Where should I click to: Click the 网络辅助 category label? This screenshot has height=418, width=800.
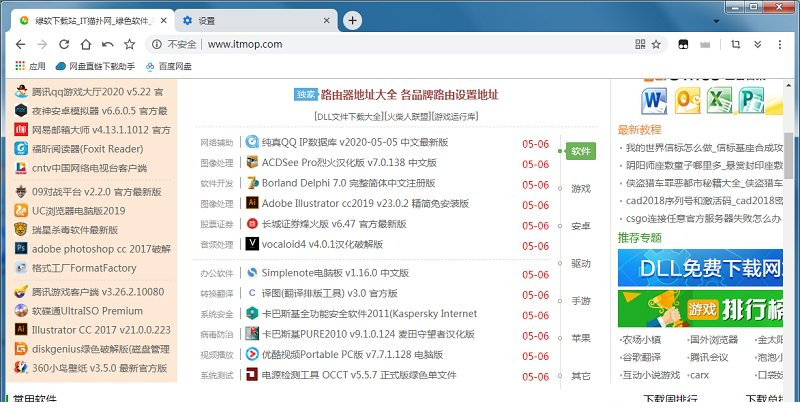216,142
